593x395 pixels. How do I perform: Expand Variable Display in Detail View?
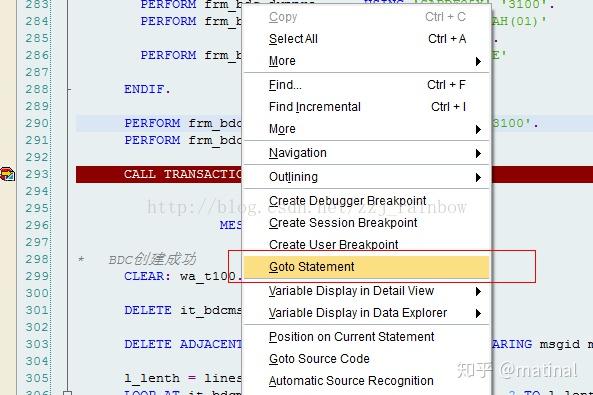[x=366, y=291]
